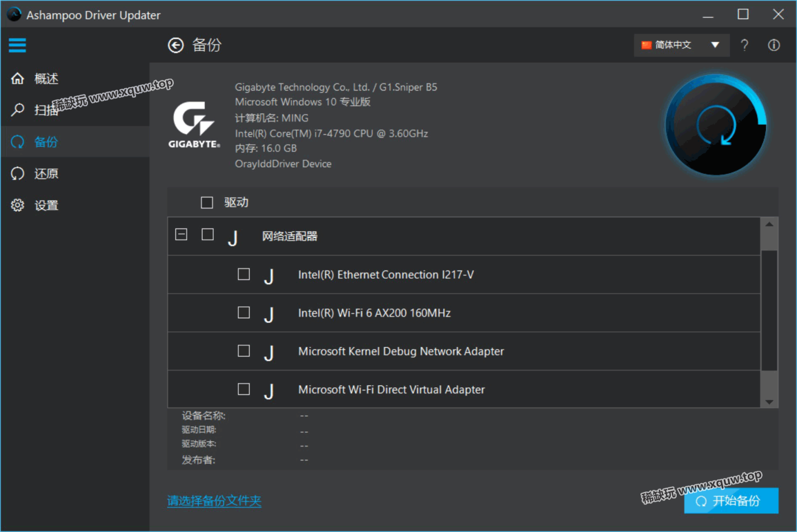797x532 pixels.
Task: Check Microsoft Kernel Debug Network Adapter
Action: 244,351
